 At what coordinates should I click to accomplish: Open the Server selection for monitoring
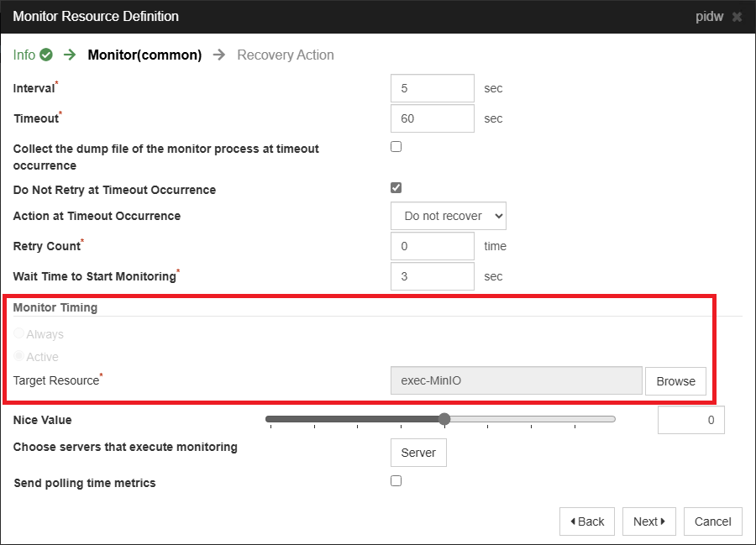point(417,452)
